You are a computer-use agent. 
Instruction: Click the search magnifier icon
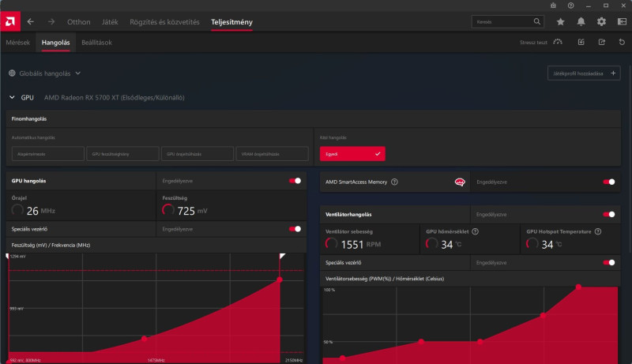(x=537, y=22)
